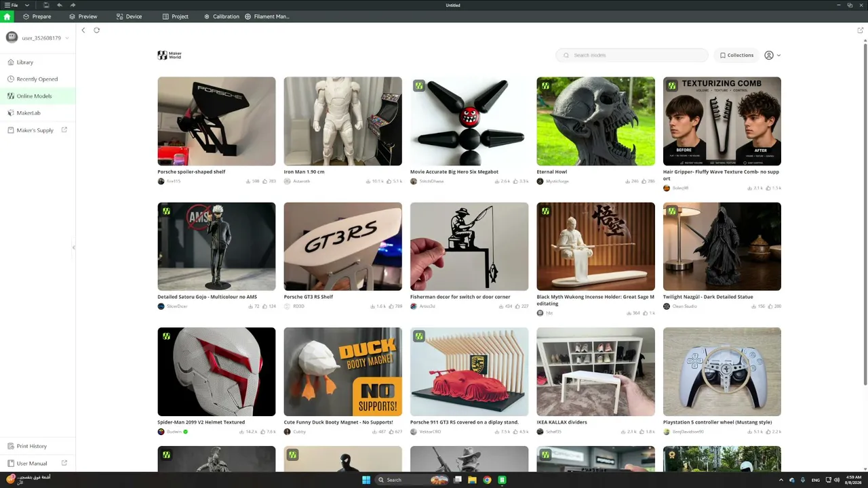
Task: Go back with the browser back arrow
Action: [x=83, y=30]
